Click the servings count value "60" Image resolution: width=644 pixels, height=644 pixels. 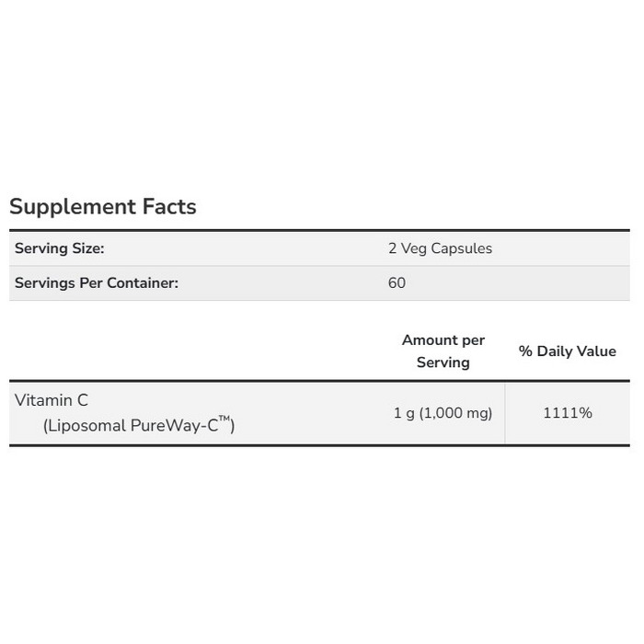pos(397,283)
